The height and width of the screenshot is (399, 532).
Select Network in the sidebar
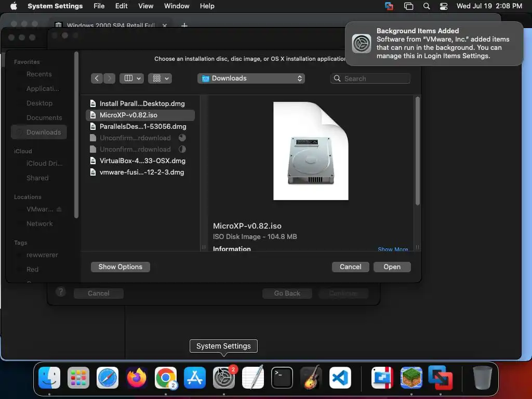click(39, 223)
